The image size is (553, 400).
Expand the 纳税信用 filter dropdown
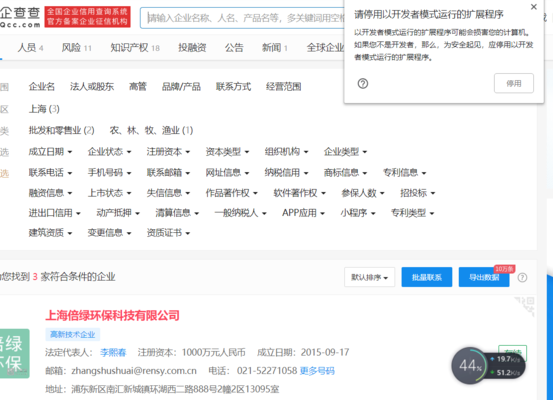point(286,172)
